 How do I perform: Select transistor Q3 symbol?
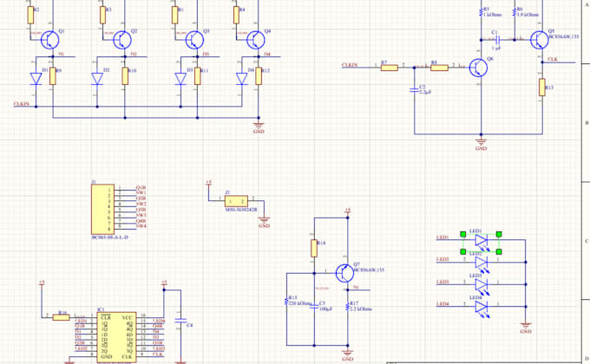[x=194, y=40]
